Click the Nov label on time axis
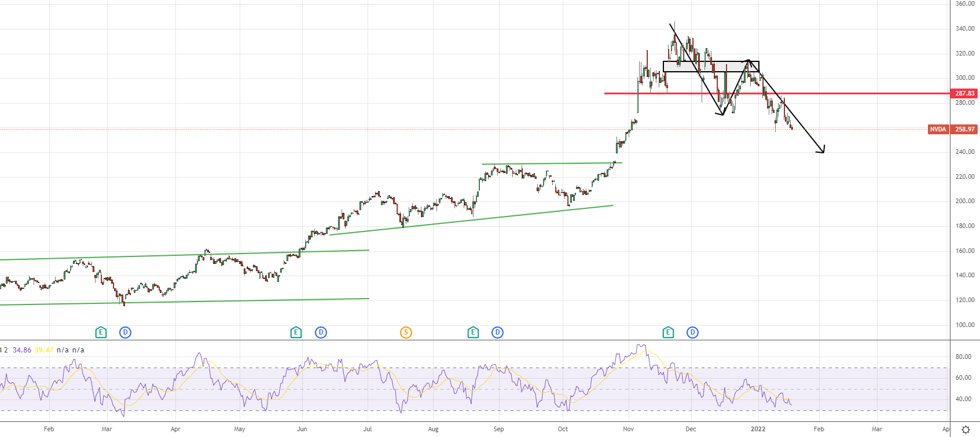The height and width of the screenshot is (437, 980). 628,429
